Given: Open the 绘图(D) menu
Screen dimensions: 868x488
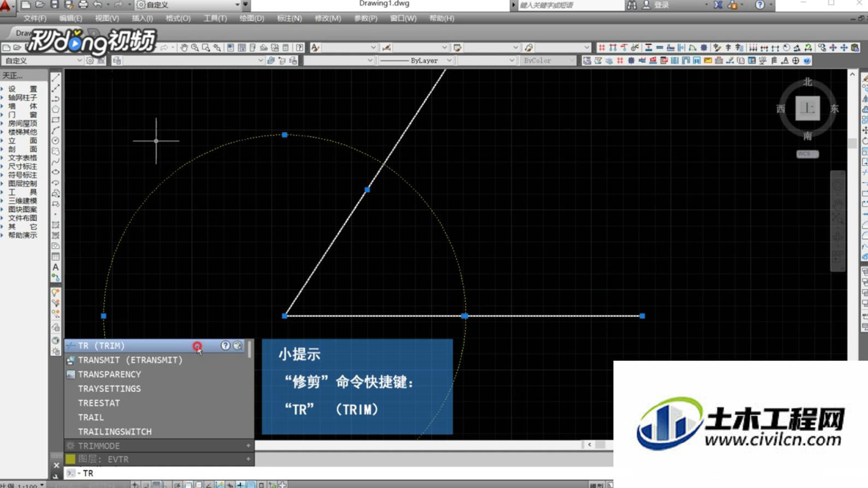Looking at the screenshot, I should pos(252,19).
